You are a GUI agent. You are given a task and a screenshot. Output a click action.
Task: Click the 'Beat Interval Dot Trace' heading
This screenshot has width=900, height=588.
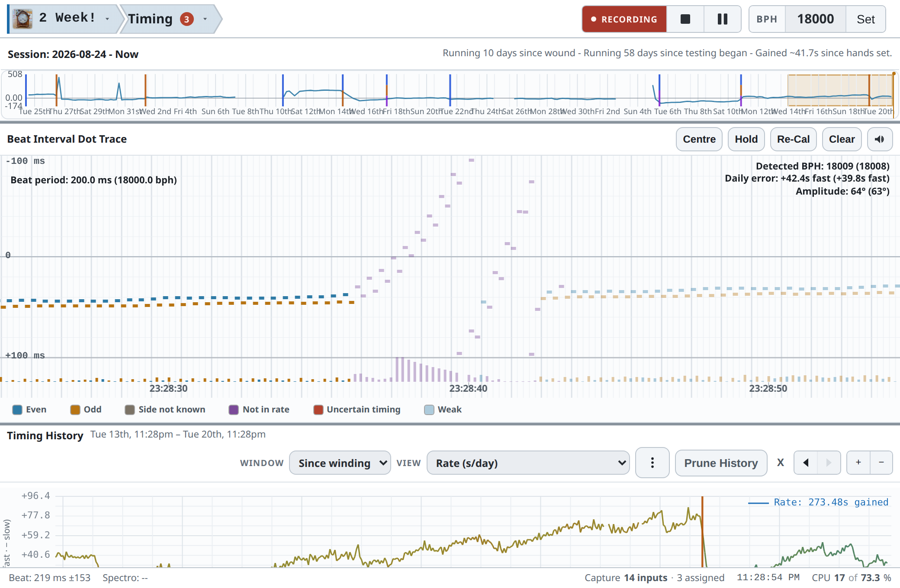click(67, 139)
